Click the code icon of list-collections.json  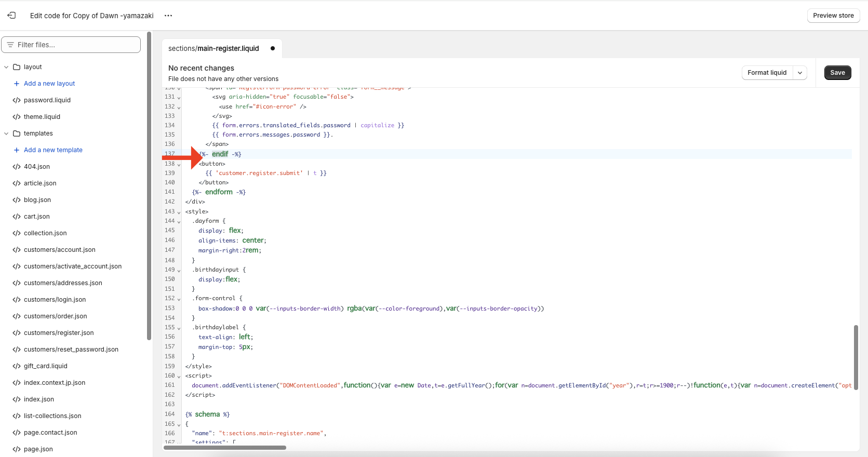(17, 416)
